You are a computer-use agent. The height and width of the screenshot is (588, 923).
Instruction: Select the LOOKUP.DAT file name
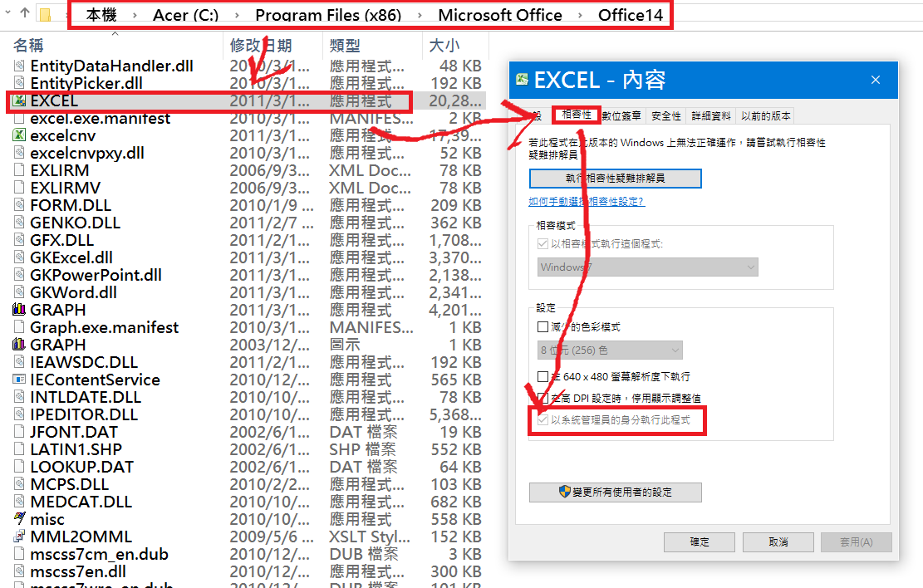click(x=81, y=468)
